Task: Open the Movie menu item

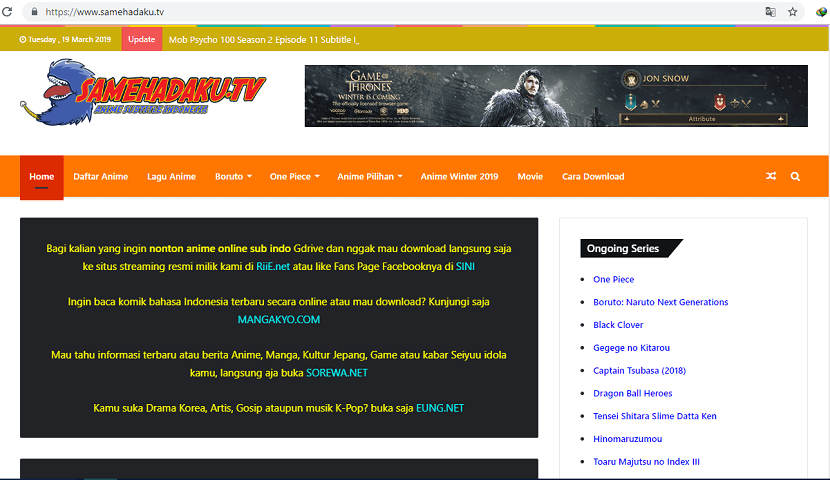Action: coord(530,177)
